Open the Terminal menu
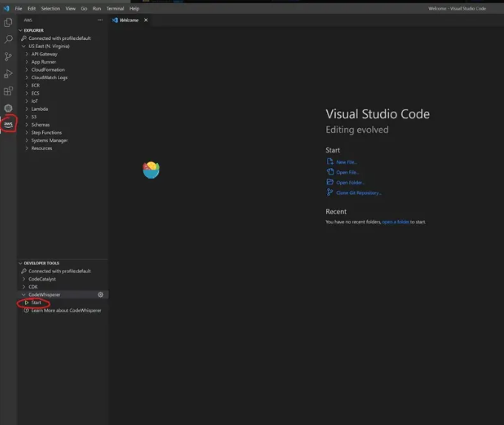The height and width of the screenshot is (425, 504). (x=115, y=9)
